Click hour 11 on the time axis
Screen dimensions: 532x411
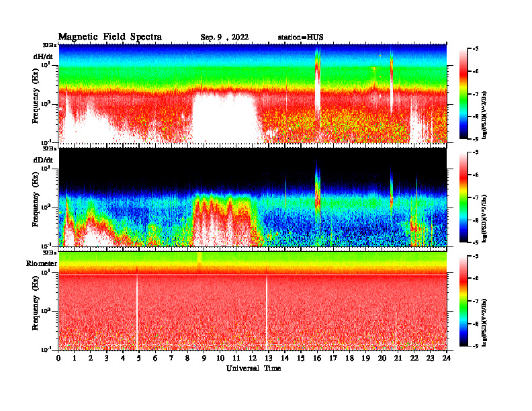click(236, 359)
